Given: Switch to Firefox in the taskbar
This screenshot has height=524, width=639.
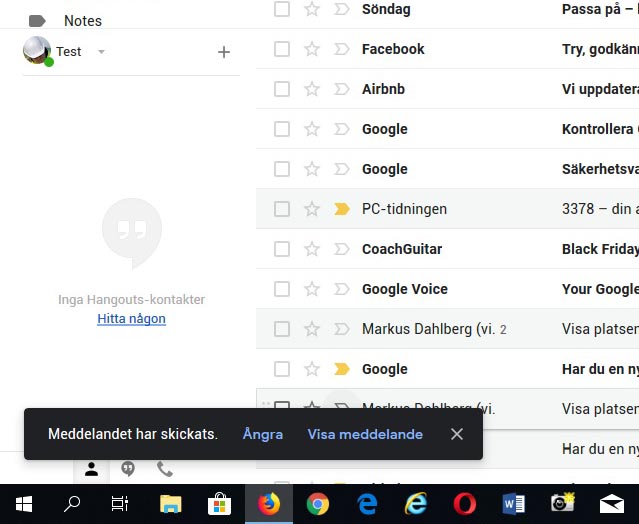Looking at the screenshot, I should [269, 504].
